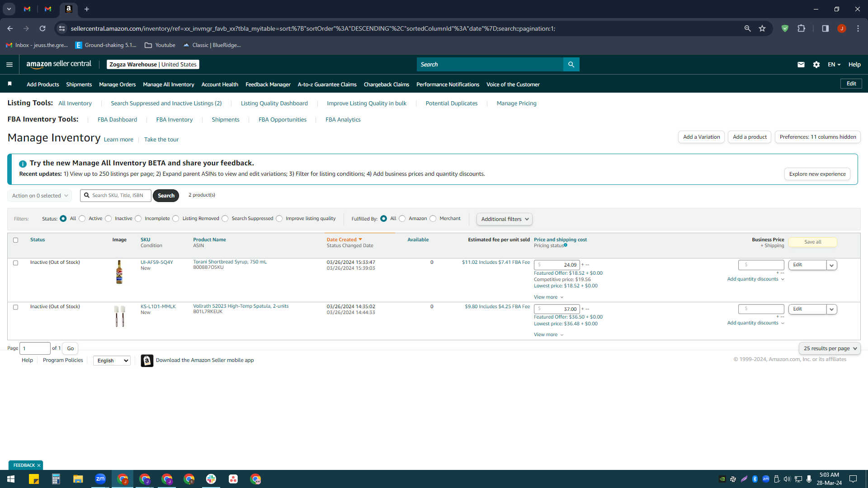Open Chrome side panel icon
868x488 pixels.
pyautogui.click(x=826, y=28)
